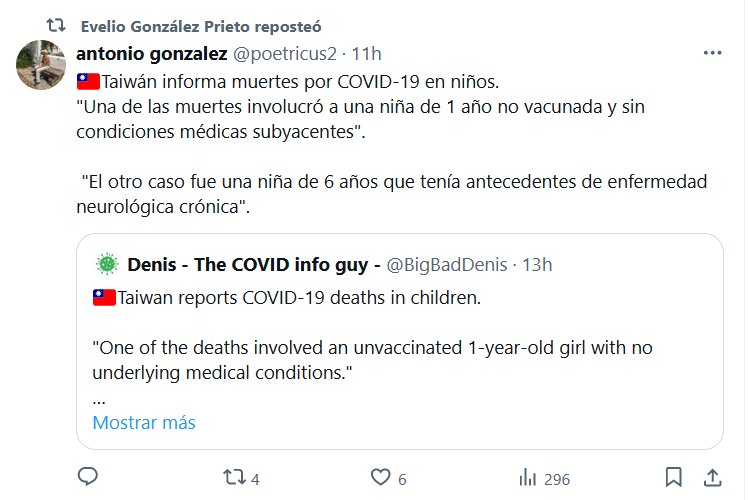Screen dimensions: 748x500
Task: Expand quoted tweet with Mostrar más
Action: 144,422
